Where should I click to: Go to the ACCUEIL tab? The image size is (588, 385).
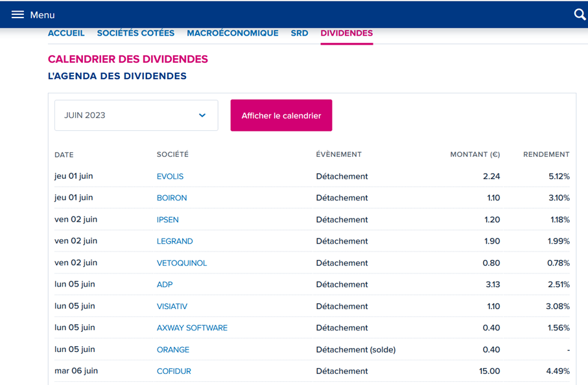66,33
